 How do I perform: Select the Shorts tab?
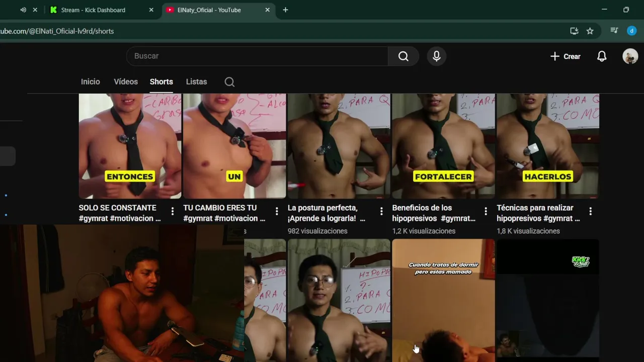tap(161, 81)
